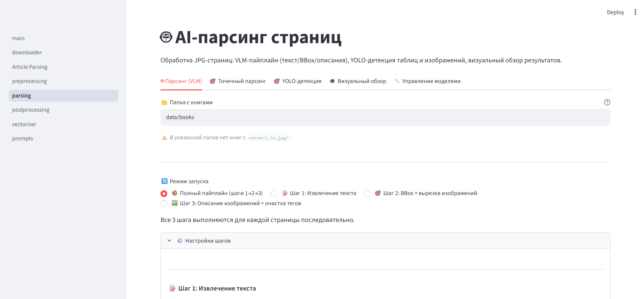Navigate to the downloader page
The height and width of the screenshot is (299, 644).
coord(64,52)
